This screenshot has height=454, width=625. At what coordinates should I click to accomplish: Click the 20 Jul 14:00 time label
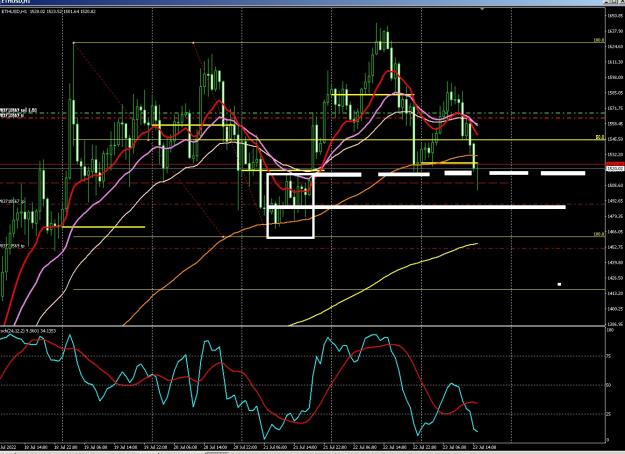coord(216,447)
